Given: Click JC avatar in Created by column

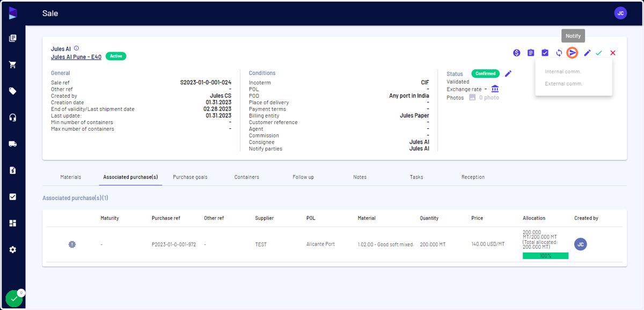Looking at the screenshot, I should click(x=580, y=244).
